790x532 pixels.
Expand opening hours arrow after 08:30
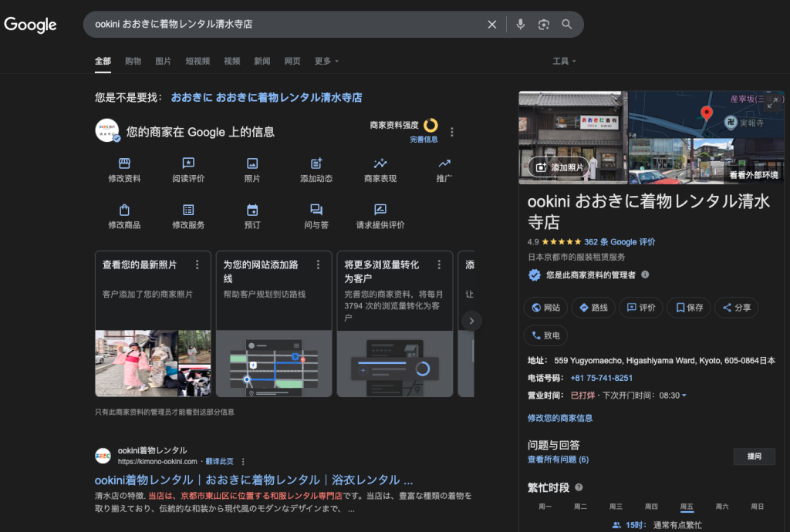[x=684, y=396]
